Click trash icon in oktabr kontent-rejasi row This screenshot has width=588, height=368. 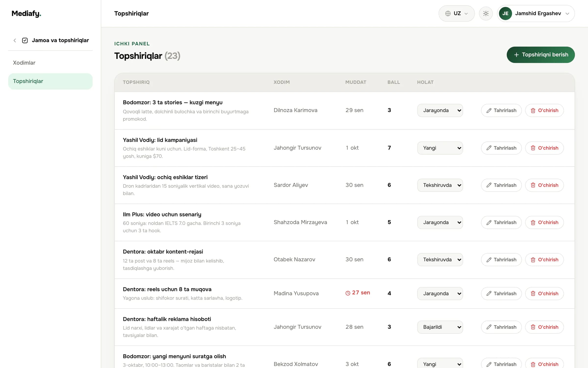click(x=533, y=260)
